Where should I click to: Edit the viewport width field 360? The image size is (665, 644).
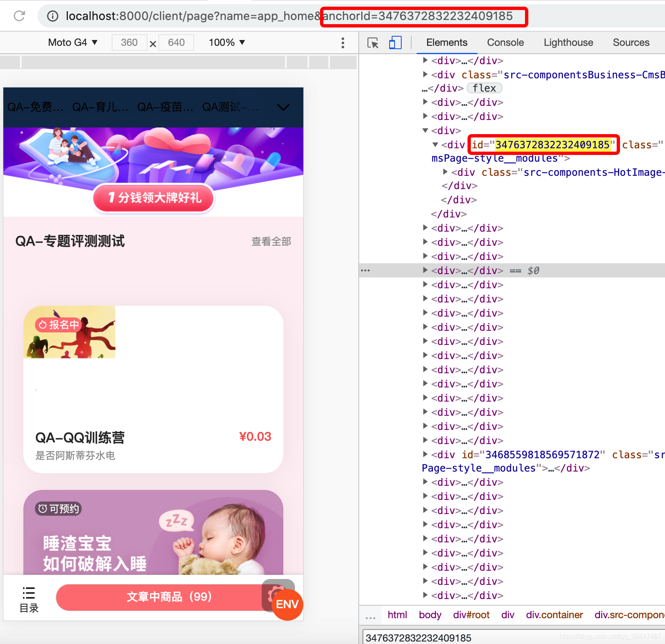[x=129, y=42]
